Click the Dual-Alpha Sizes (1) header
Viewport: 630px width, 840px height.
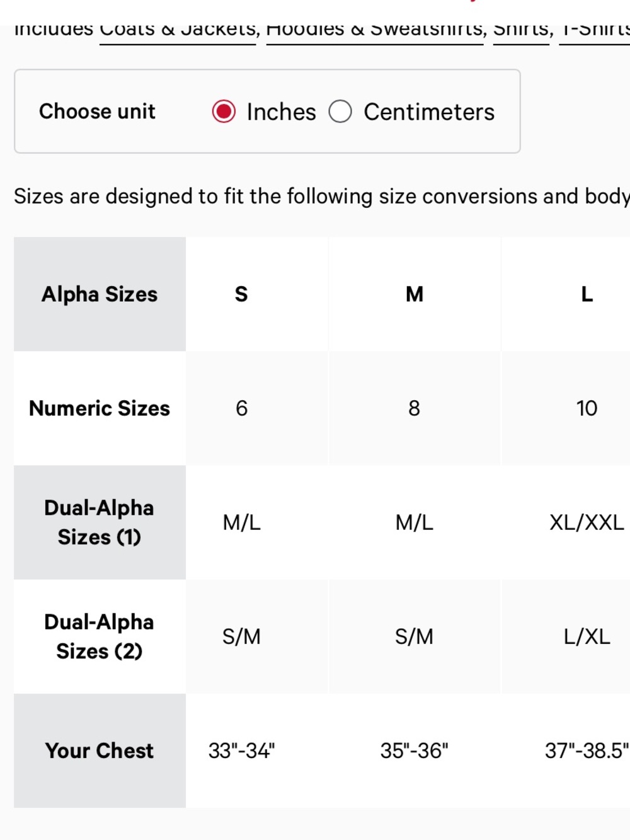[x=100, y=522]
